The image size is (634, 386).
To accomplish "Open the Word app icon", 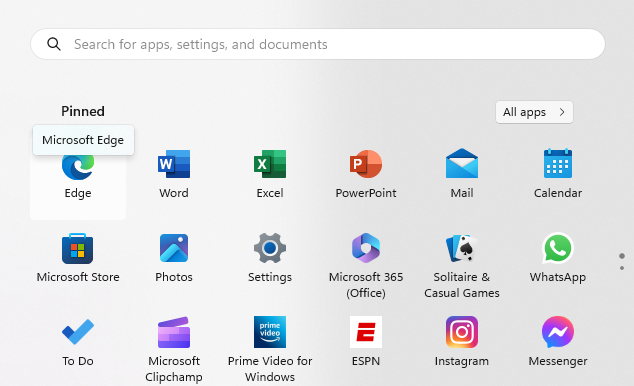I will pos(174,164).
